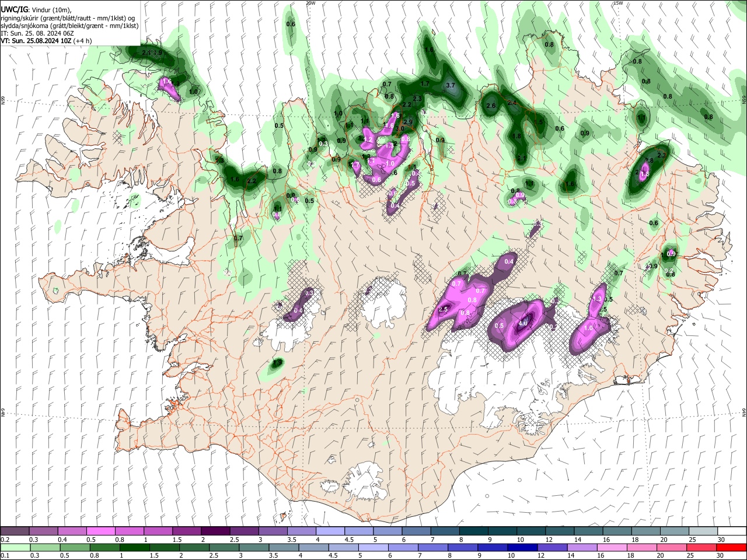Click the 0.2 label under the upper legend row
This screenshot has height=560, width=747.
click(5, 540)
